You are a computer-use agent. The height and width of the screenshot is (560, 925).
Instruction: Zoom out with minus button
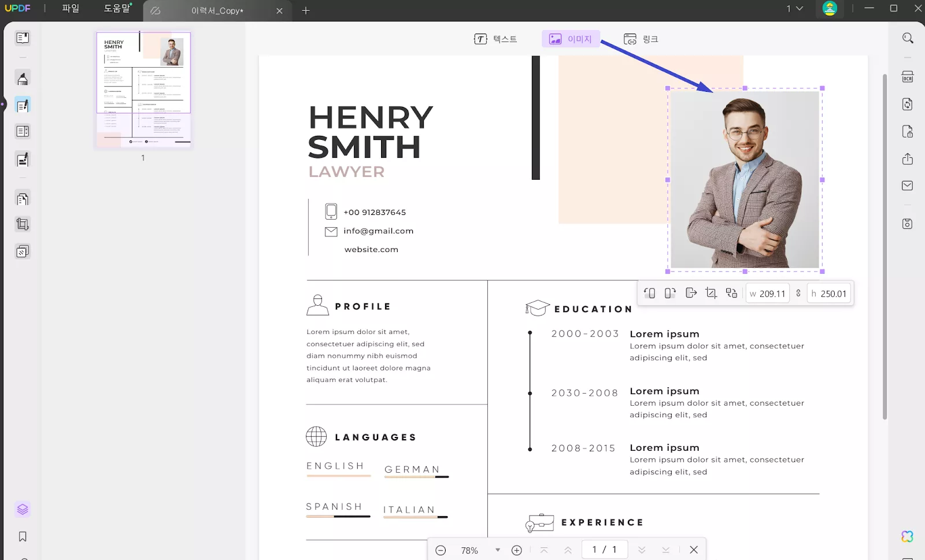[x=441, y=550]
